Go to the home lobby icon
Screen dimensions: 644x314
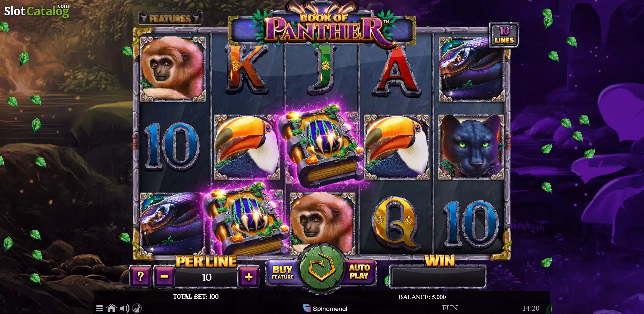[111, 308]
